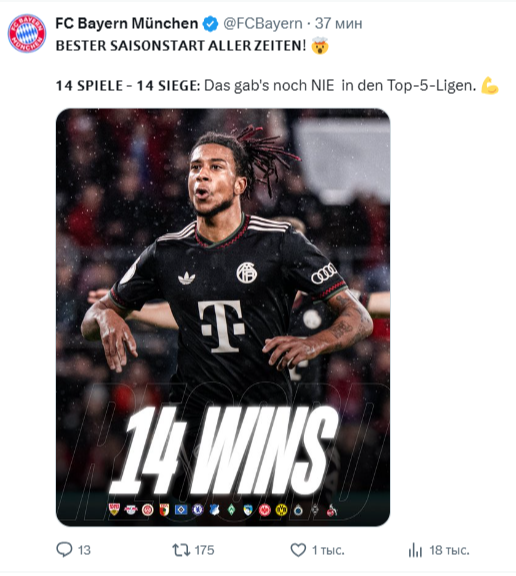Open FC Bayern profile avatar

click(x=27, y=33)
